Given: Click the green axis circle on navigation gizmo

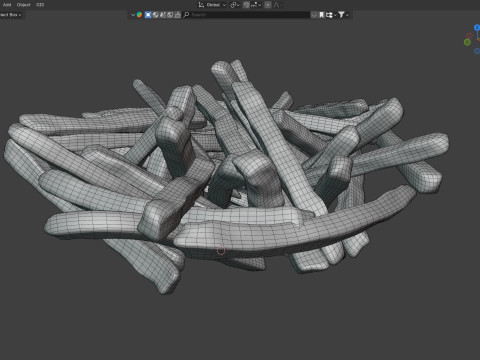Looking at the screenshot, I should 467,42.
